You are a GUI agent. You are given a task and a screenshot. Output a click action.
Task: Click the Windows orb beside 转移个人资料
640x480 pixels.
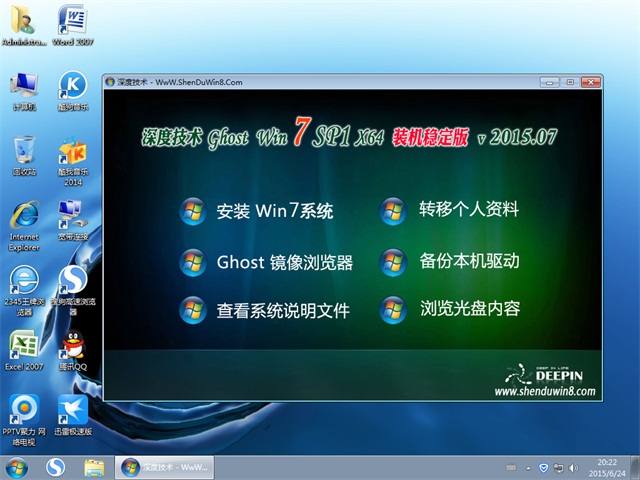click(x=393, y=211)
